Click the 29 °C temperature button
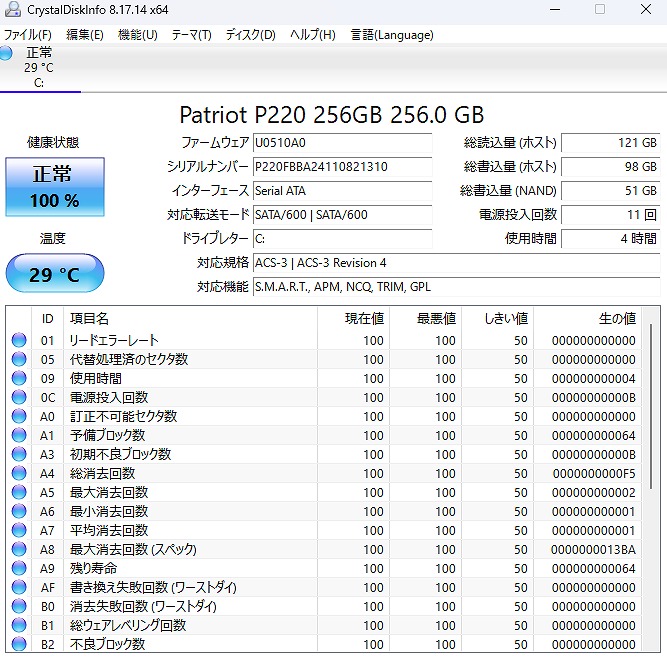 tap(55, 273)
